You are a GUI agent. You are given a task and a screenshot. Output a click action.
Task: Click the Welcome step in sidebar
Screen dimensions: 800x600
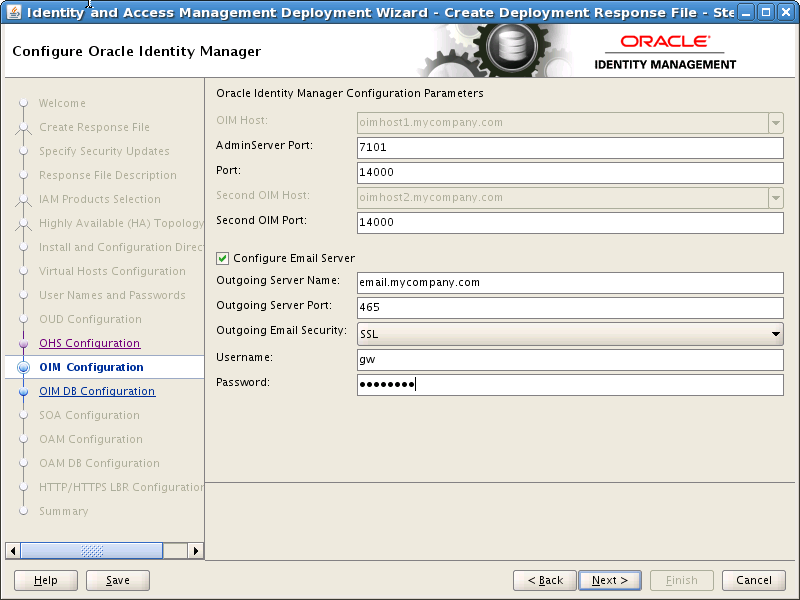click(62, 103)
